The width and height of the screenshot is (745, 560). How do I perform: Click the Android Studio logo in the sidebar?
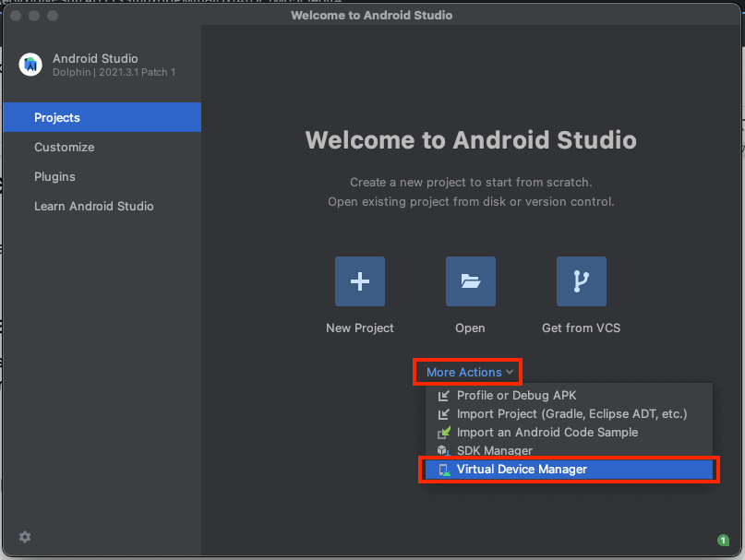(29, 65)
